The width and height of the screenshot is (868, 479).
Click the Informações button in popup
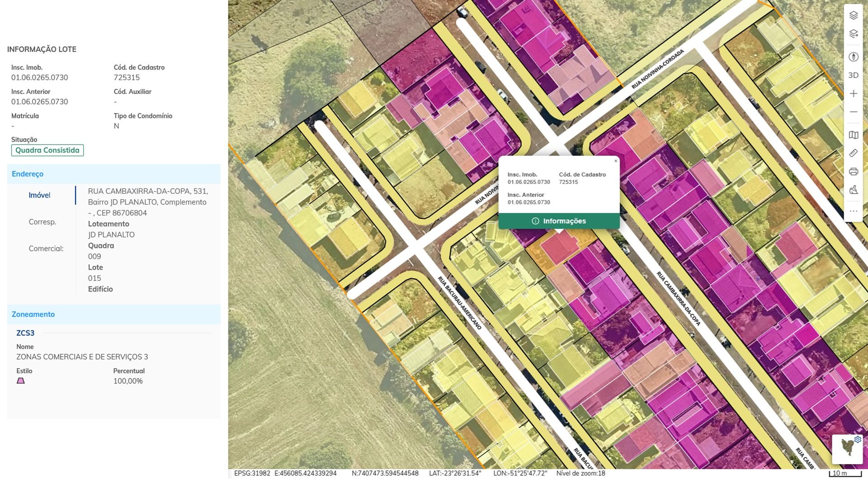pos(559,221)
